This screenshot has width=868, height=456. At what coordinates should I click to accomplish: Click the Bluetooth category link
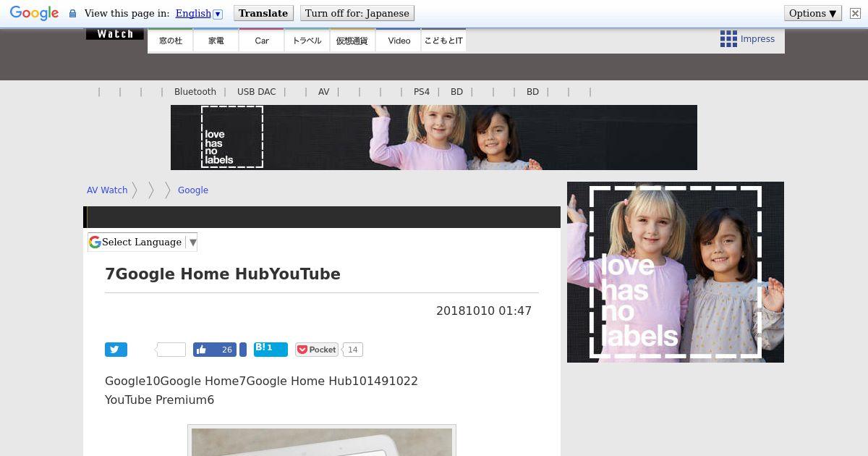point(195,92)
